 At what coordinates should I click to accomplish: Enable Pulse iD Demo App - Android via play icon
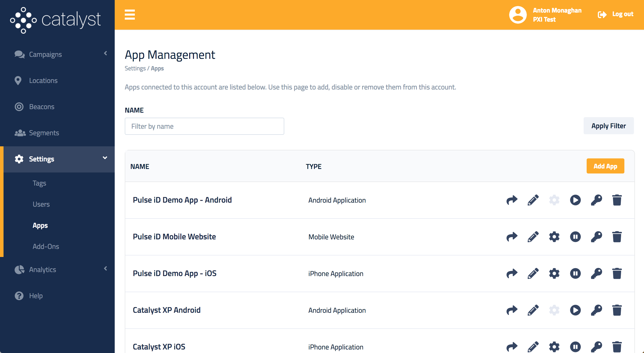coord(575,200)
